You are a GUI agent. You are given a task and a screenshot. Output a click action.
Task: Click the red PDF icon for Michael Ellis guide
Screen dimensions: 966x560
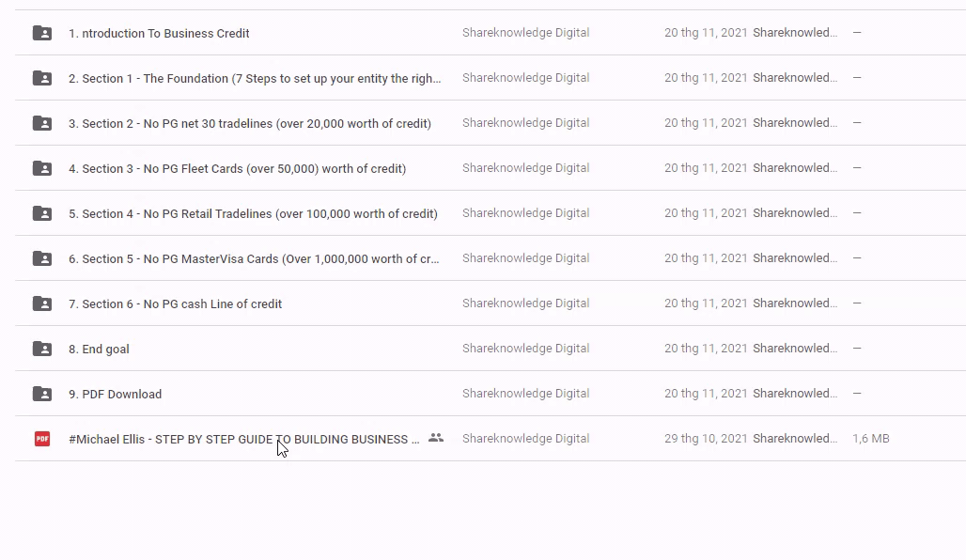click(x=42, y=439)
